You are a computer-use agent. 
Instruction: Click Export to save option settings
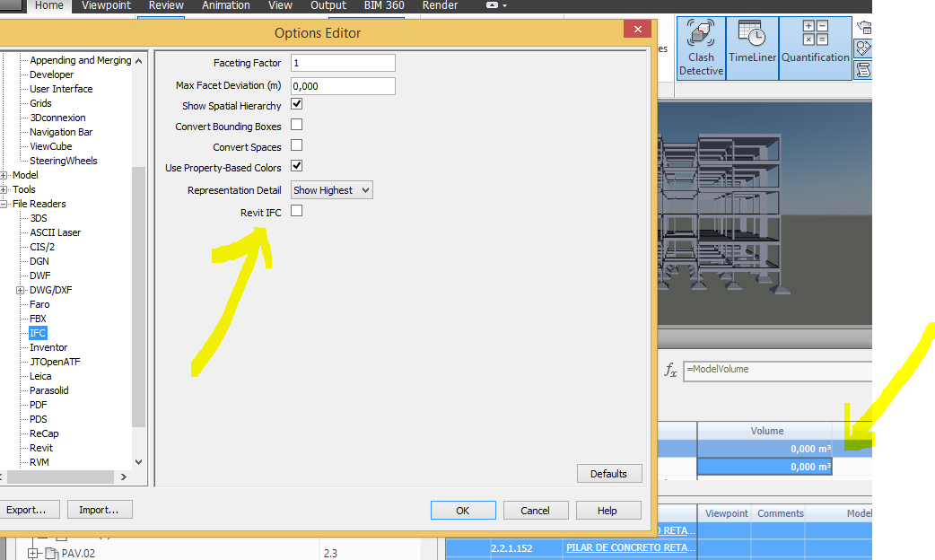coord(31,509)
